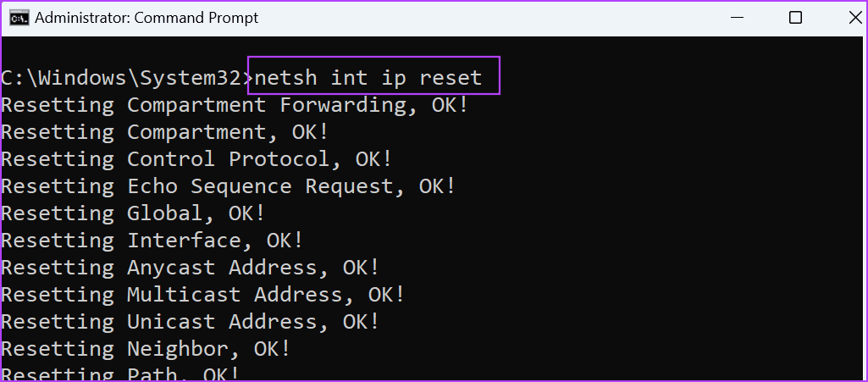The height and width of the screenshot is (382, 868).
Task: Click the Resetting Path, OK! line
Action: click(121, 374)
